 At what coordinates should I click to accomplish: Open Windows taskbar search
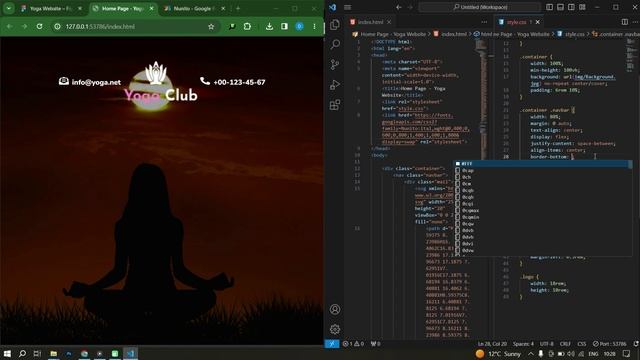[x=22, y=353]
